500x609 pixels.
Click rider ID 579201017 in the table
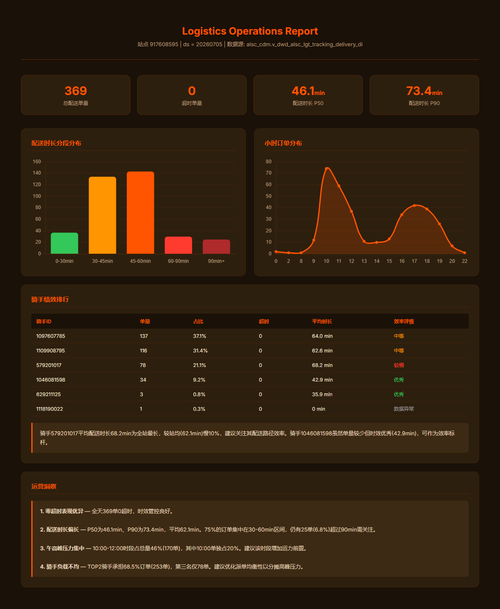point(49,365)
